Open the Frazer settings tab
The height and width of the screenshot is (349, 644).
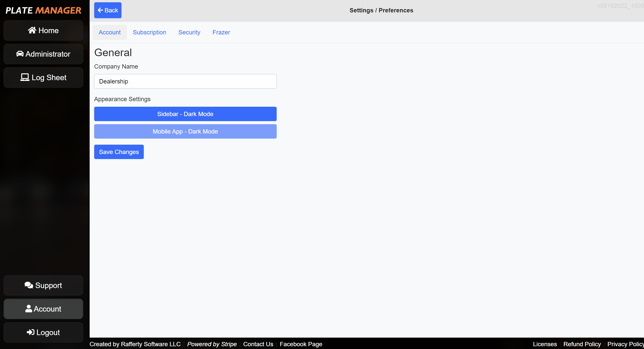[222, 32]
